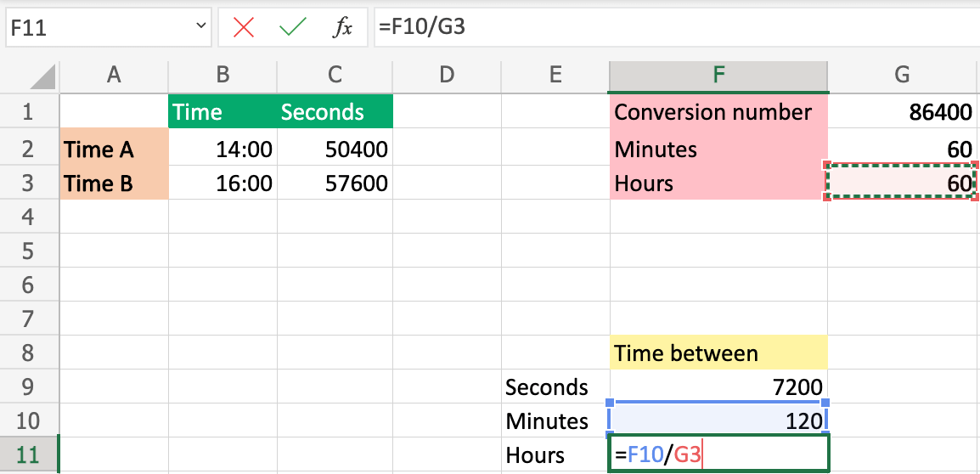Select cell F9 showing 7200 seconds
This screenshot has width=980, height=474.
pos(718,387)
